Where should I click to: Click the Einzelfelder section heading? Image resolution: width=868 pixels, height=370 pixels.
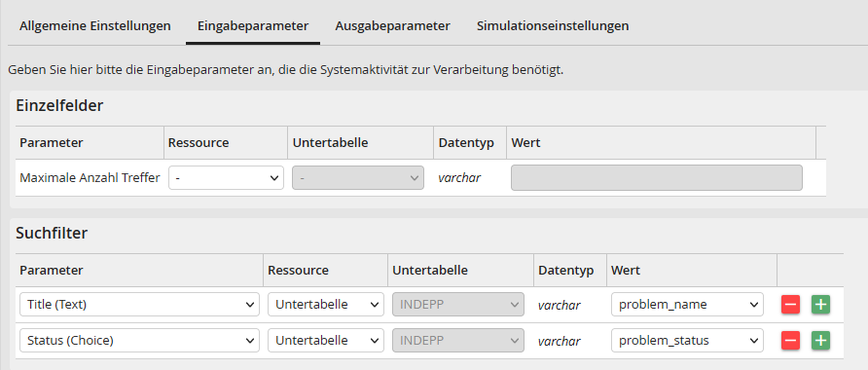point(59,105)
